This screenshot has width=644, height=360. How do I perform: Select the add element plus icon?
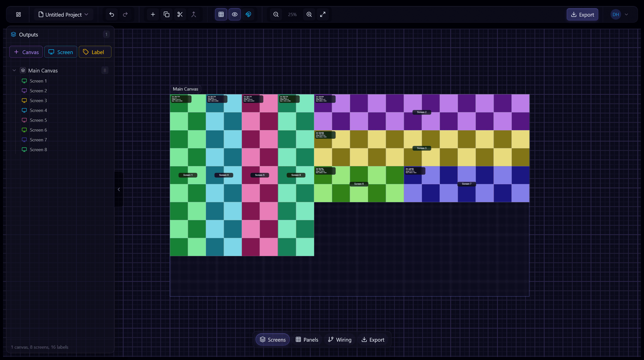[x=153, y=14]
